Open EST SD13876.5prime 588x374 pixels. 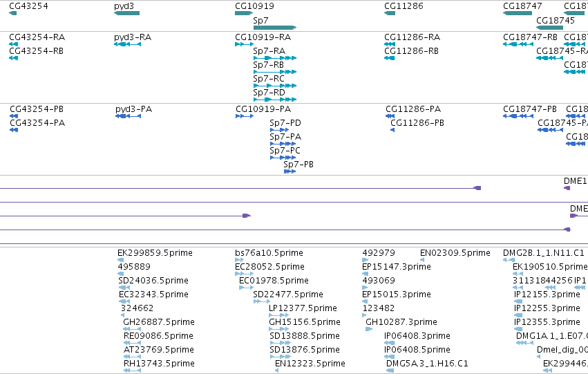click(x=305, y=350)
